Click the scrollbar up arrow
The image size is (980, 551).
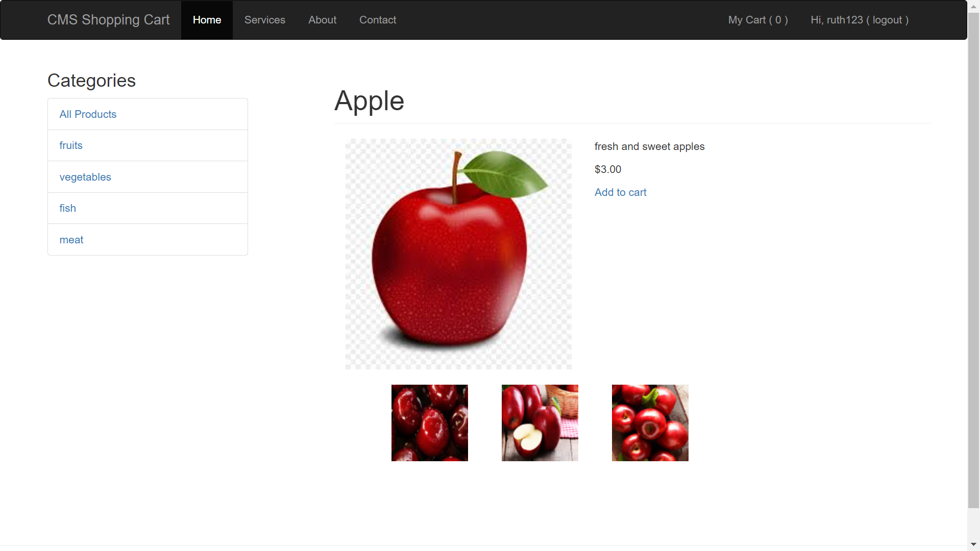pos(973,7)
